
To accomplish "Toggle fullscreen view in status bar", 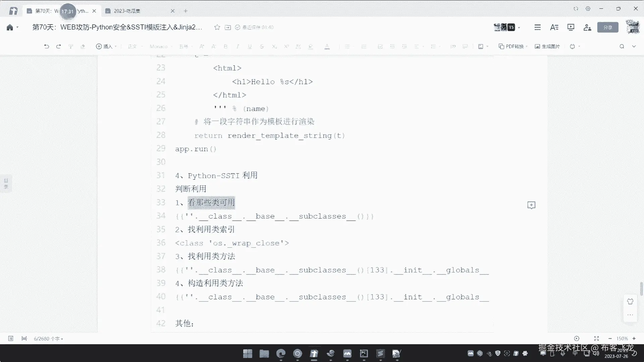I will (x=596, y=339).
